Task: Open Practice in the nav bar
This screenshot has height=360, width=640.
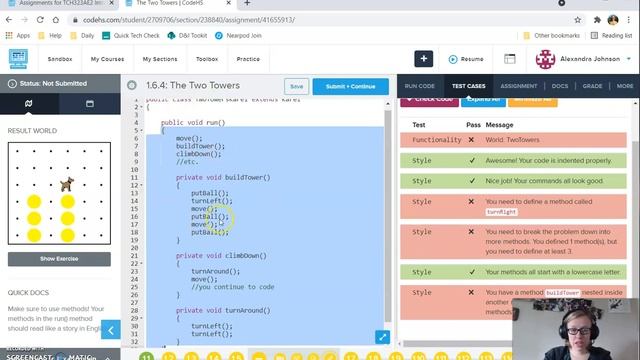Action: pyautogui.click(x=248, y=59)
